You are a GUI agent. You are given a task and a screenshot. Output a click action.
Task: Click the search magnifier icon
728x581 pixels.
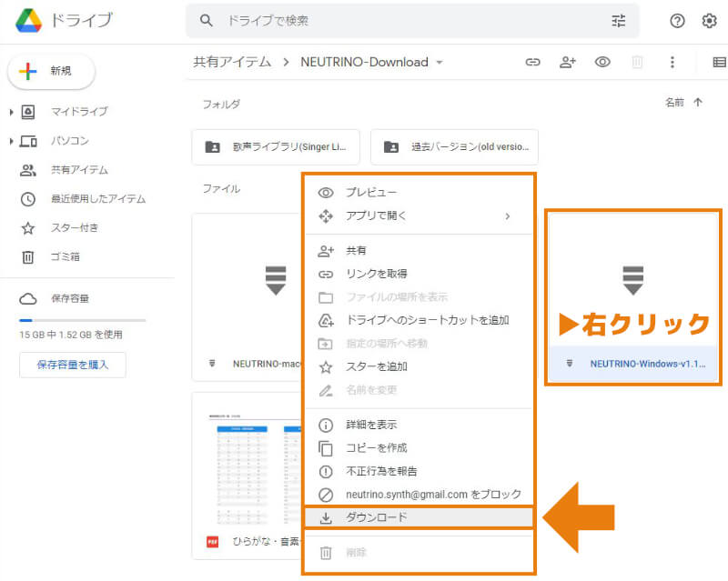(x=207, y=20)
